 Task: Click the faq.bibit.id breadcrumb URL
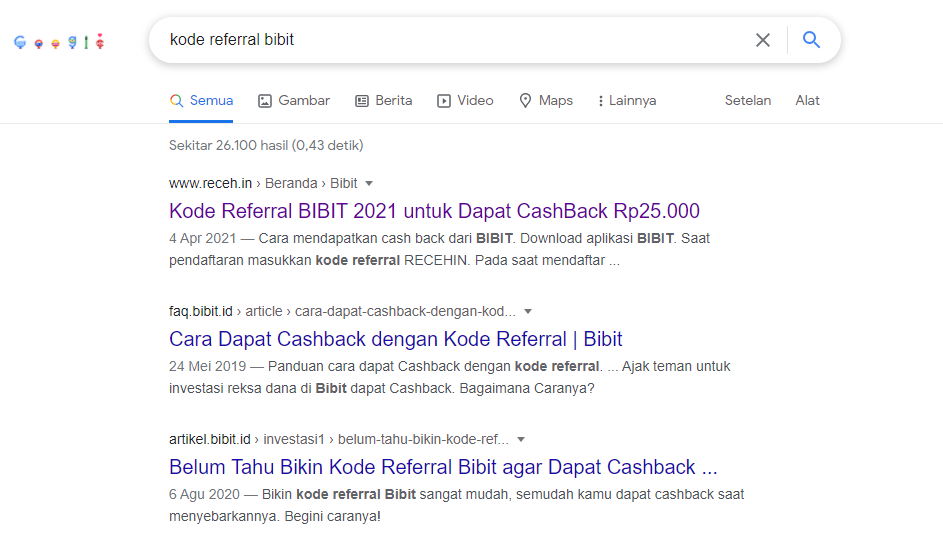[x=342, y=311]
